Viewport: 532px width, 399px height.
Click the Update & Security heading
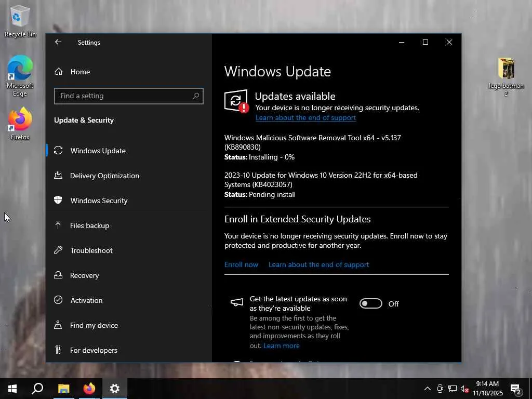[84, 120]
